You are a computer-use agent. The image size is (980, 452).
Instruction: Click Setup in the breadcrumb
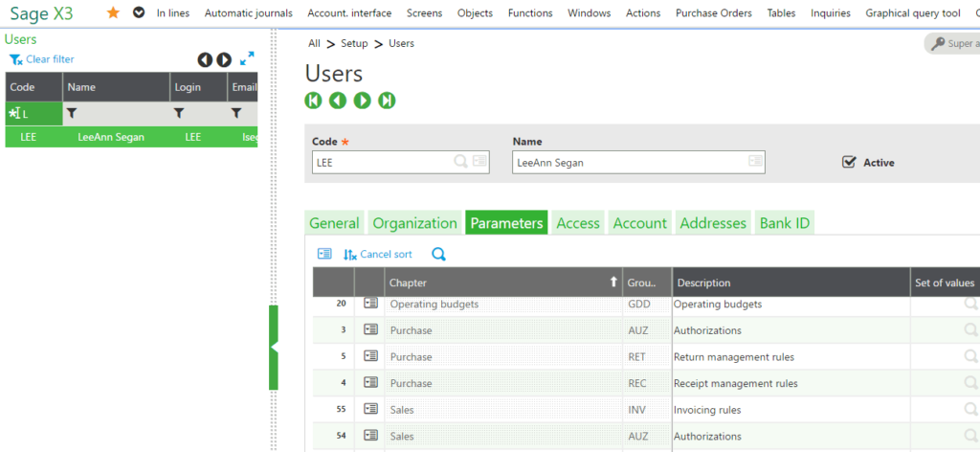click(354, 43)
